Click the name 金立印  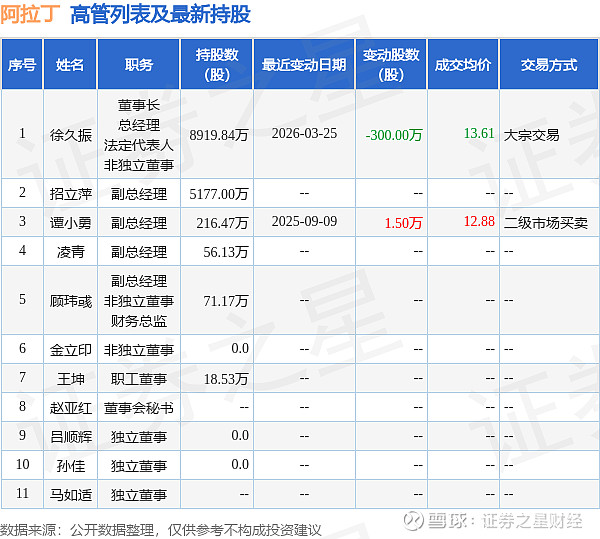coord(70,350)
